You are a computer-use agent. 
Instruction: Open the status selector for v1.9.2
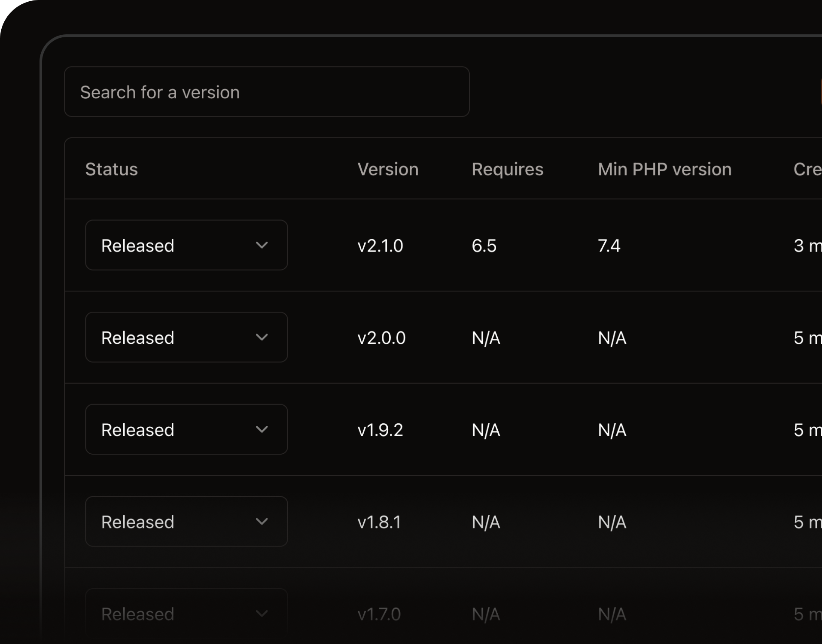186,429
